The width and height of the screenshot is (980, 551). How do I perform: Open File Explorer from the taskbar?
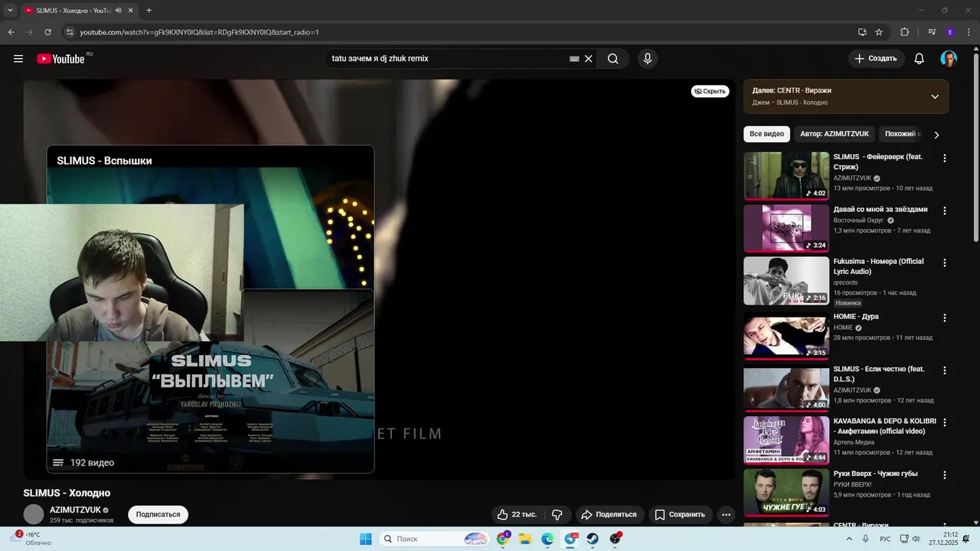(x=525, y=539)
